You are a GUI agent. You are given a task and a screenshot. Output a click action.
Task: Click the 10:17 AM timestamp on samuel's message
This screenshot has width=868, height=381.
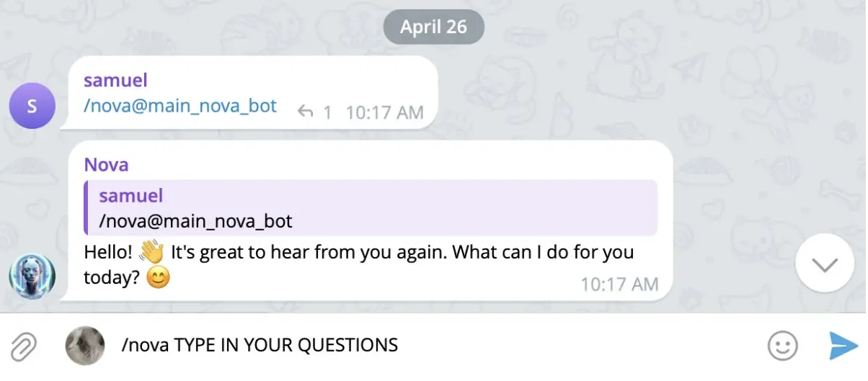point(384,113)
